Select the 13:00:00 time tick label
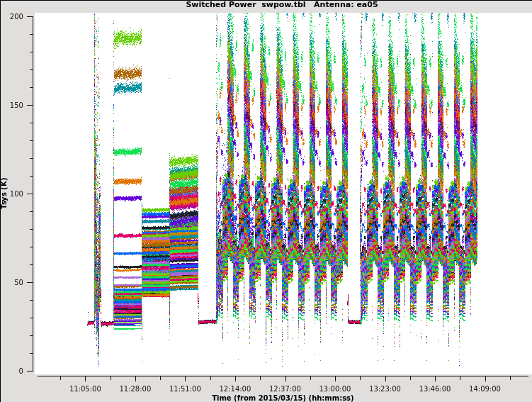 [335, 389]
